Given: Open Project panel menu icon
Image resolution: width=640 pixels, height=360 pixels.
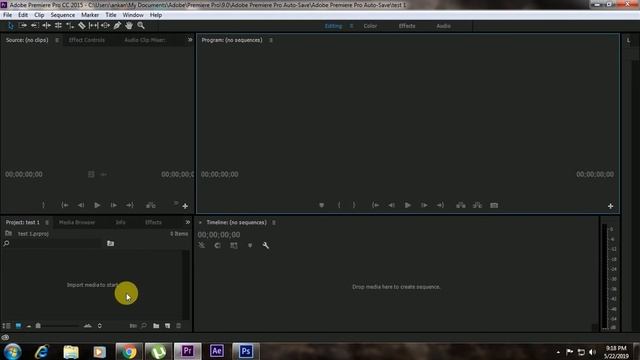Looking at the screenshot, I should [x=47, y=222].
